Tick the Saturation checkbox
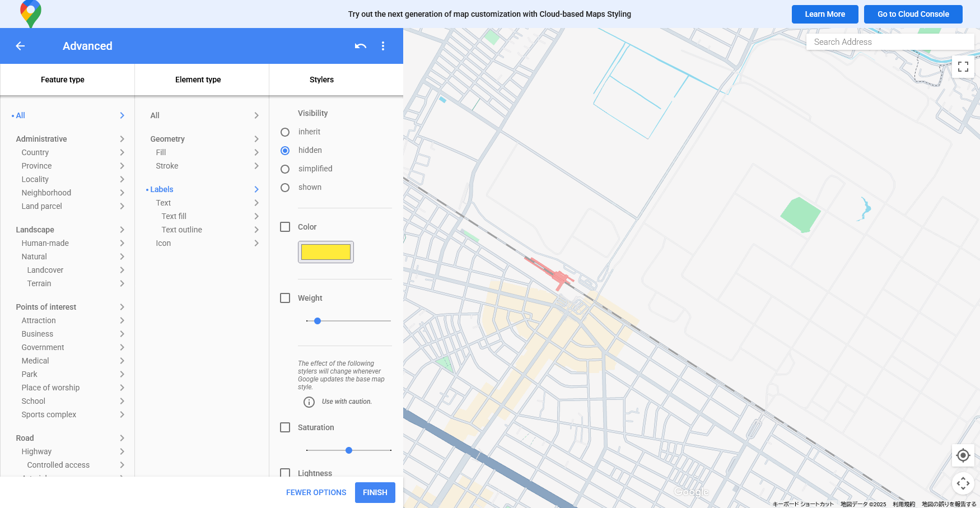Image resolution: width=980 pixels, height=508 pixels. pyautogui.click(x=285, y=427)
